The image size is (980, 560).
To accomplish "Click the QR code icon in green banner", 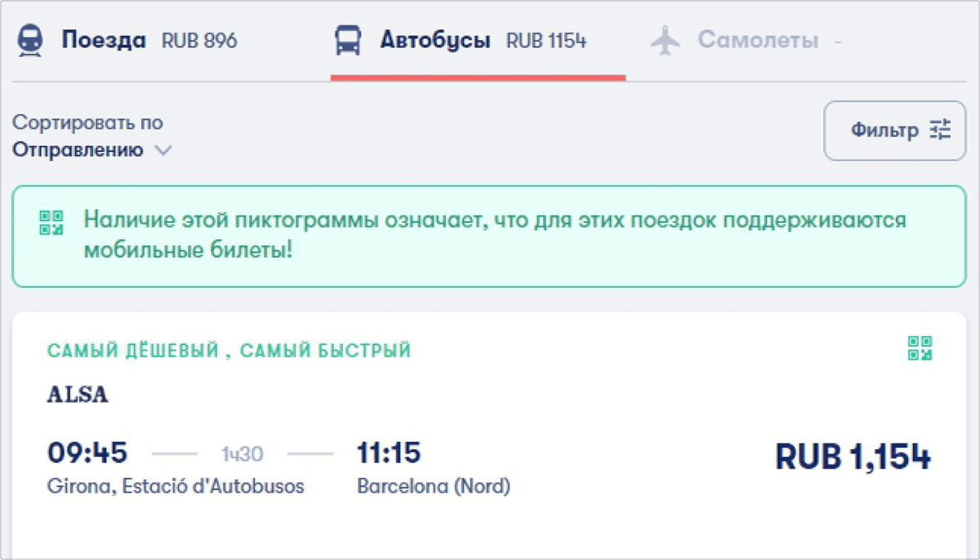I will (51, 223).
